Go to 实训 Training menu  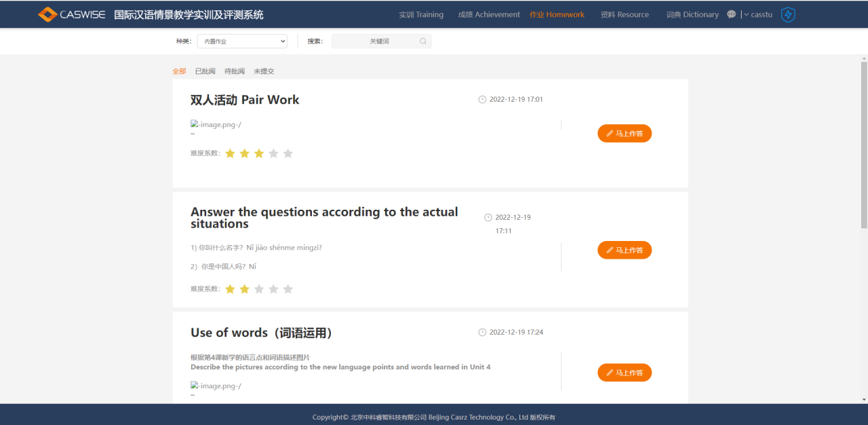click(x=421, y=14)
